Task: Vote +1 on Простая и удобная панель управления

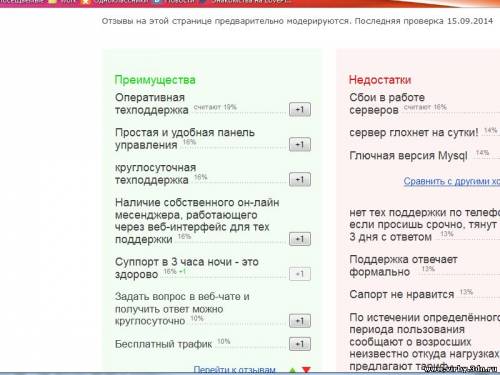Action: click(x=300, y=144)
